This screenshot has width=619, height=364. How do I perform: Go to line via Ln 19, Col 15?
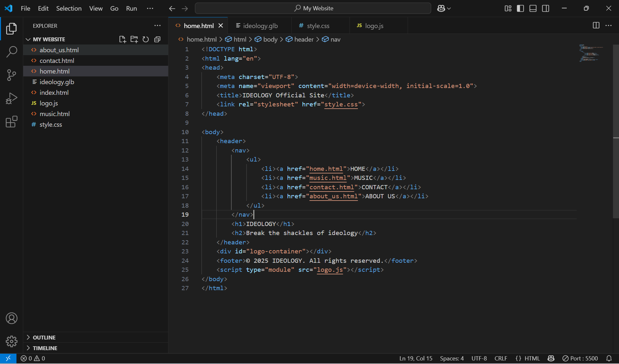416,358
